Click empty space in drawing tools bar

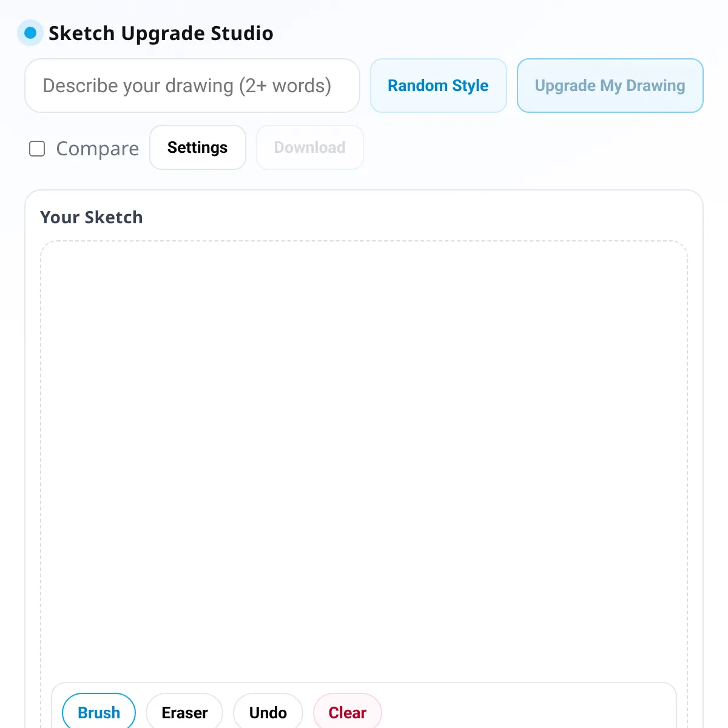point(528,712)
